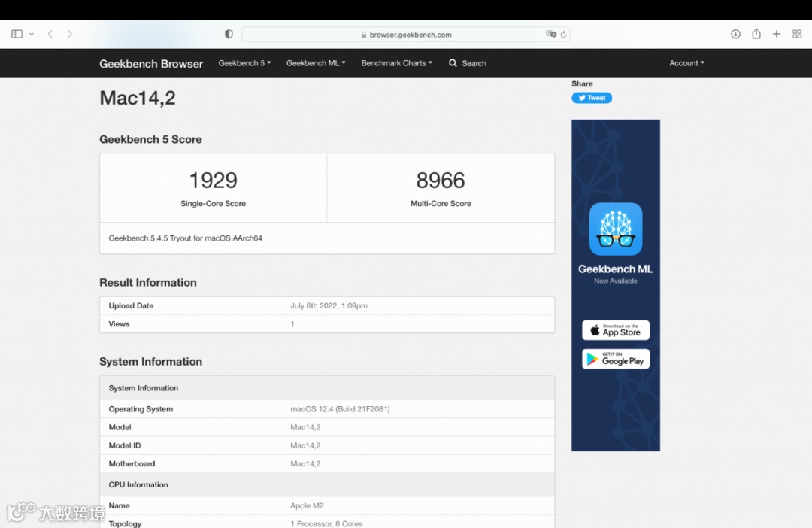
Task: Click the Geekbench 5.4.5 Tryout version text
Action: (186, 238)
